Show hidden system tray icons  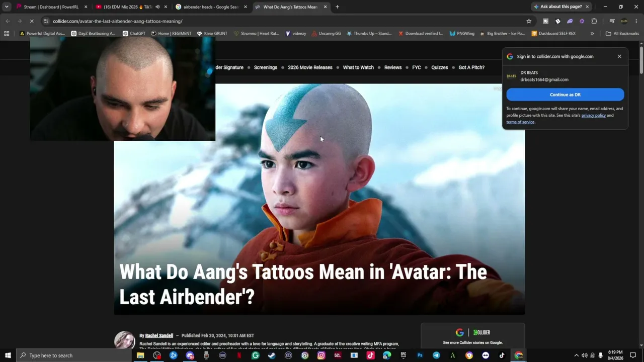point(577,355)
